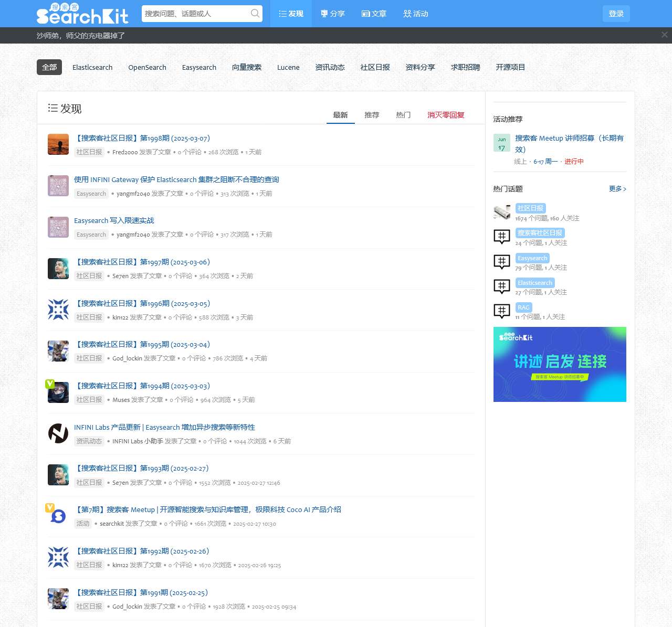Open kin122 avatar on 第1996期 post

pyautogui.click(x=58, y=310)
